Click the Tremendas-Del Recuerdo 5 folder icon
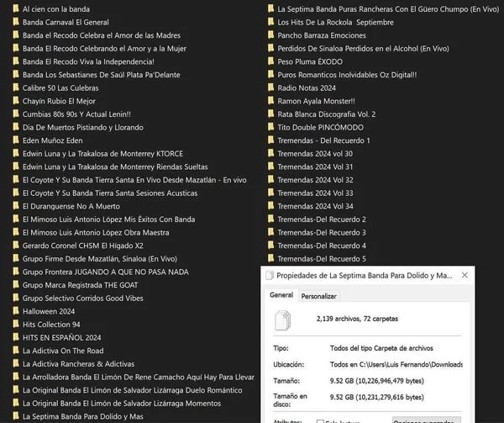Screen dimensions: 504x423 pos(270,258)
